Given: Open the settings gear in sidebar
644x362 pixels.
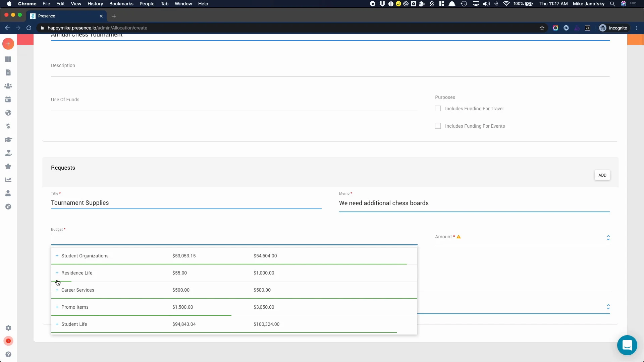Looking at the screenshot, I should click(8, 328).
